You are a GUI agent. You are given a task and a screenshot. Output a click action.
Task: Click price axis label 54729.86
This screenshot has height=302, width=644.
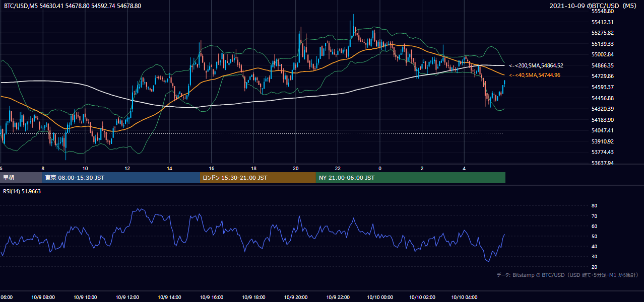603,76
